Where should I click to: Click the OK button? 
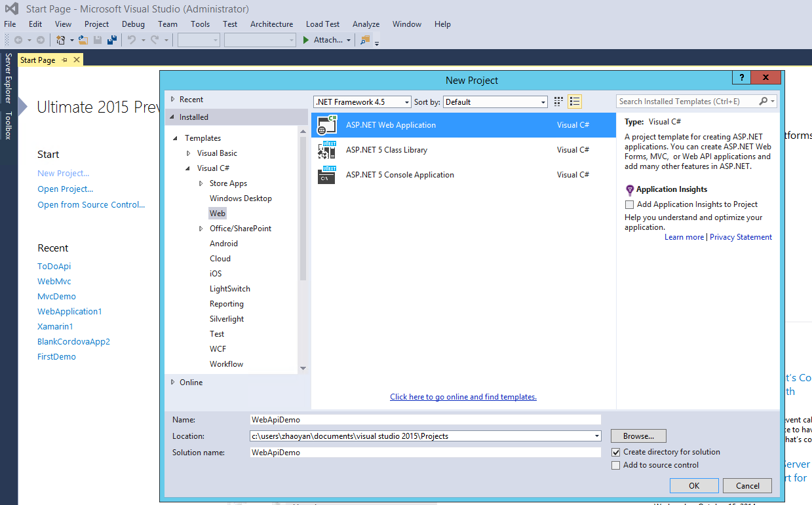pos(694,486)
